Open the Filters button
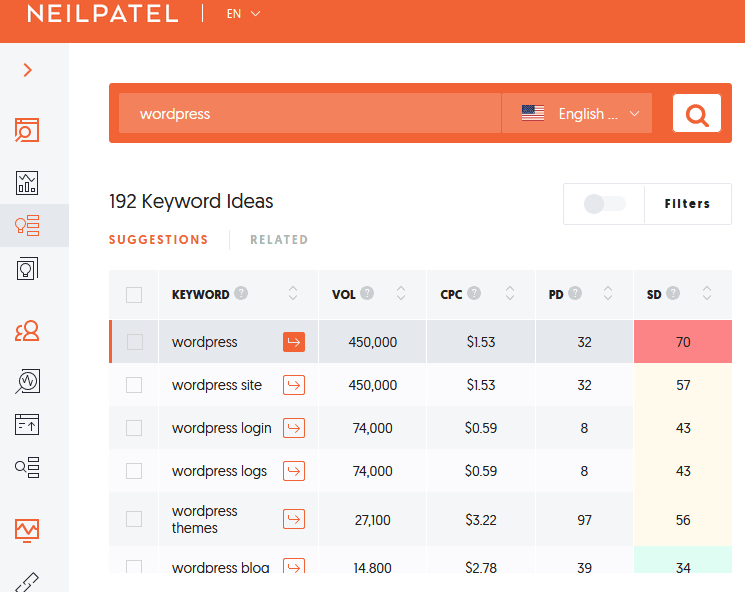745x592 pixels. [688, 204]
